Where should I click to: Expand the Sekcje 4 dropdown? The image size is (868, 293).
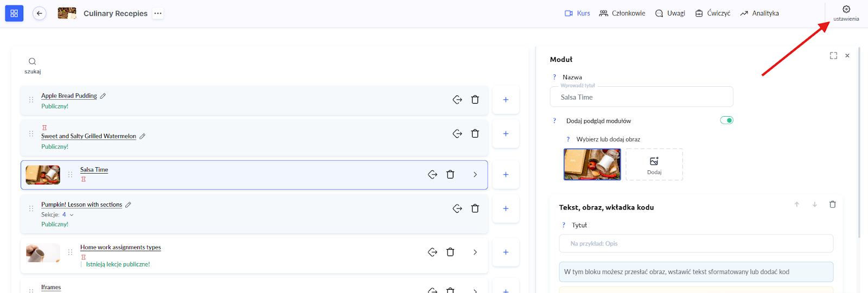coord(72,215)
